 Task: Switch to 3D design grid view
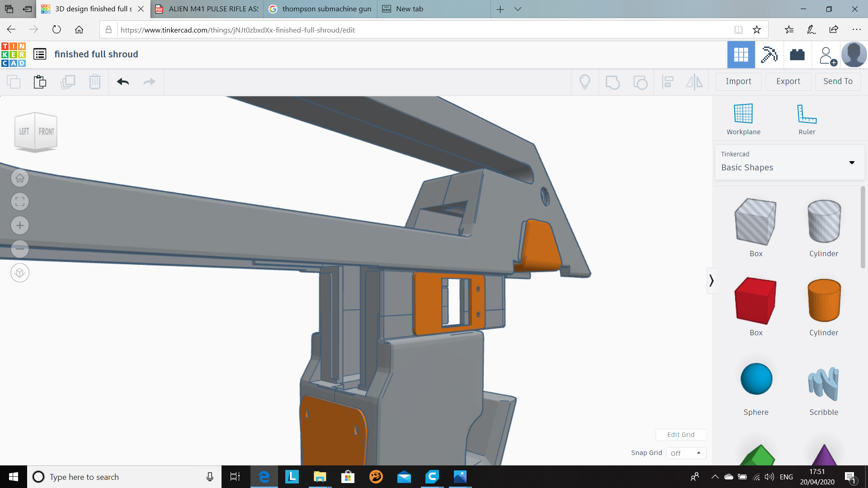(741, 55)
